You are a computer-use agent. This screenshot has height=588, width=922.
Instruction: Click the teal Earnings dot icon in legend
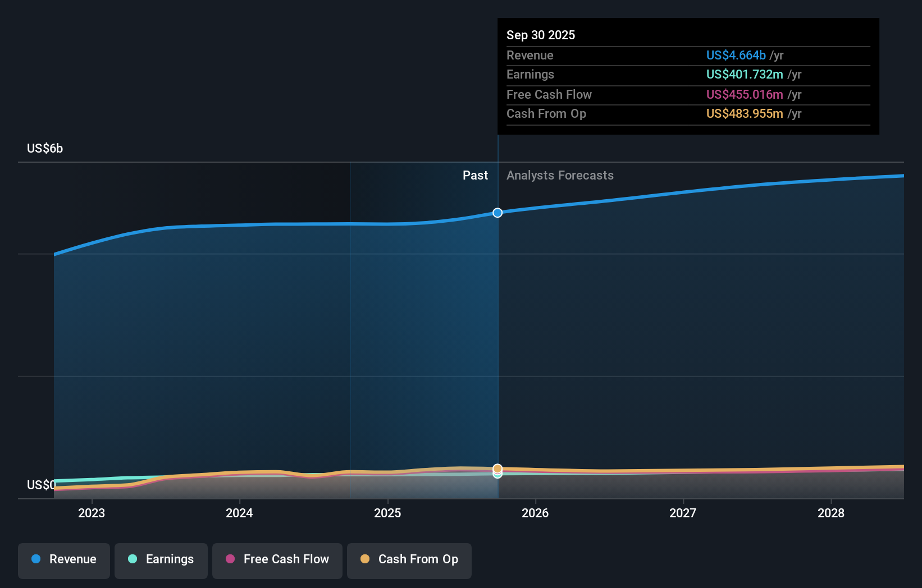131,559
